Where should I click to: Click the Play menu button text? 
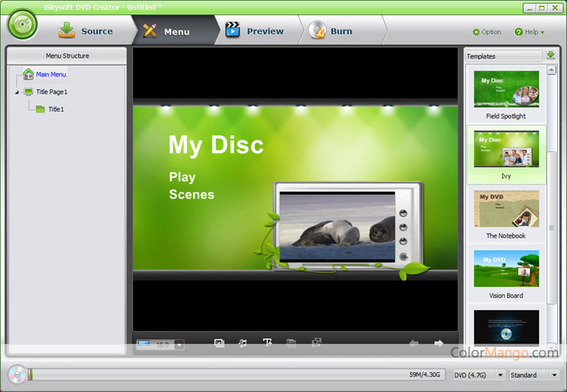[x=182, y=177]
